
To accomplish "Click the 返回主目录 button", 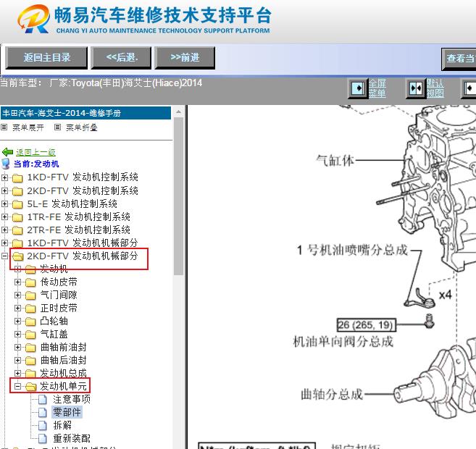I will (x=46, y=58).
